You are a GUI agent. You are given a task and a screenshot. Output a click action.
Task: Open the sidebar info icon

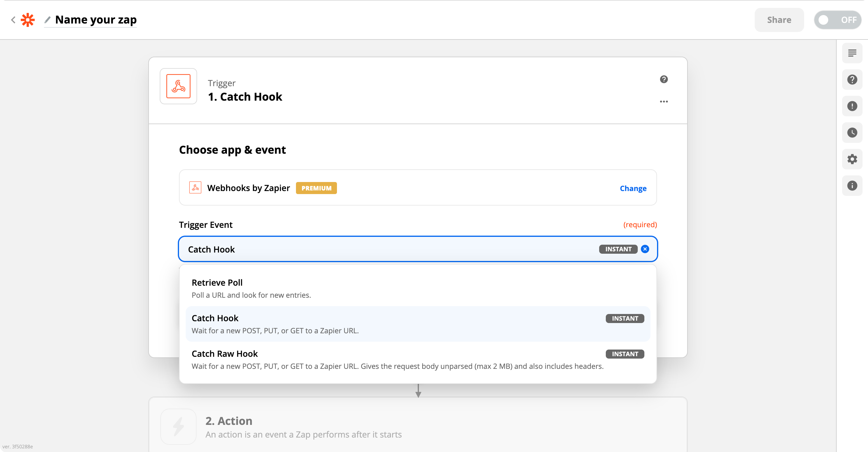pos(852,185)
